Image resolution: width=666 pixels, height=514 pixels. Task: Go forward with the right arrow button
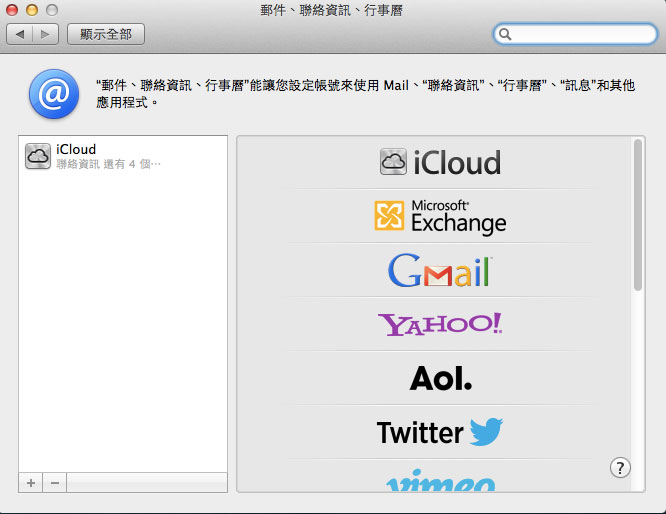(x=45, y=34)
